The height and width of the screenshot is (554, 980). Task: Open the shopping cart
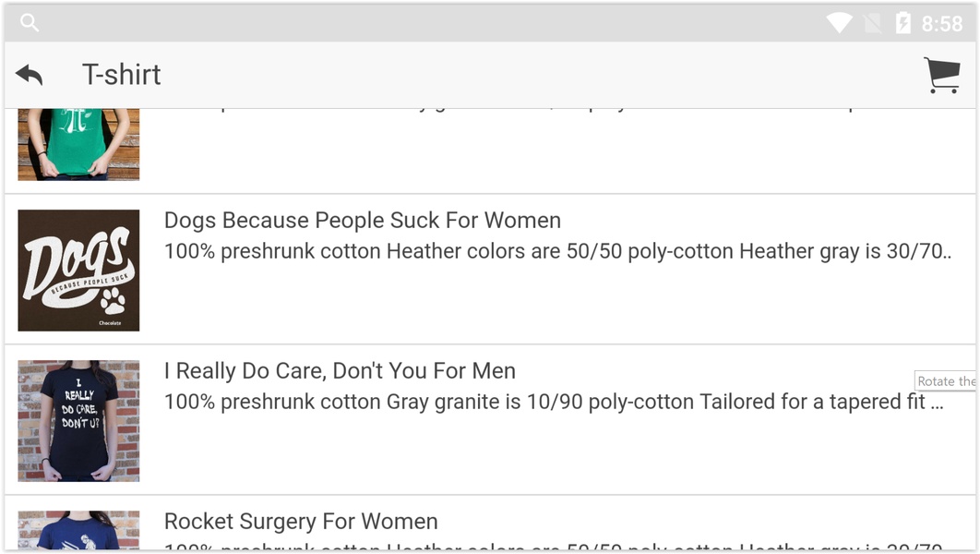[942, 75]
